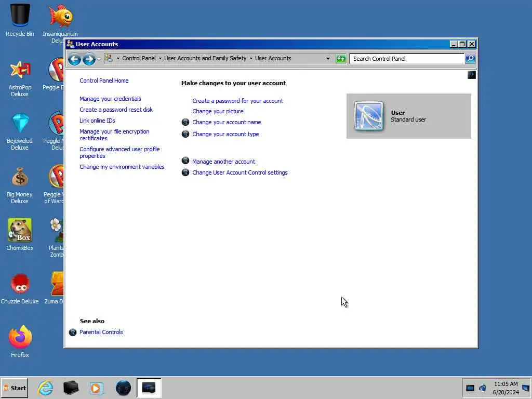Image resolution: width=532 pixels, height=399 pixels.
Task: Open Windows Media Player from taskbar
Action: click(96, 388)
